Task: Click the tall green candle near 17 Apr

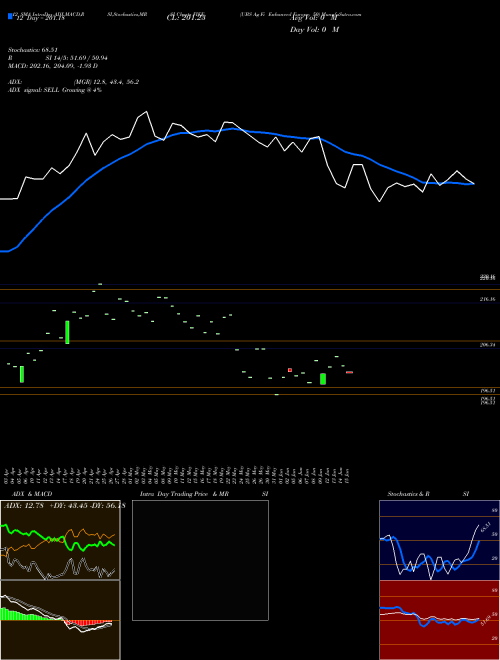Action: click(67, 333)
